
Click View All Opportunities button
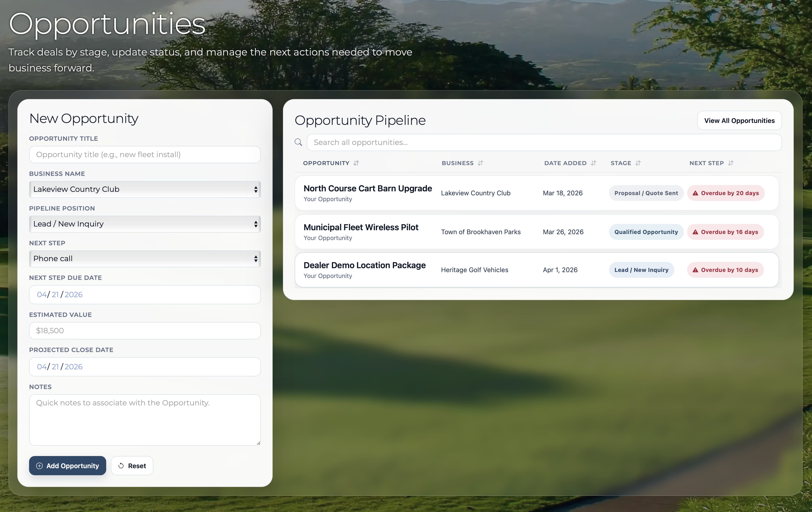[x=739, y=121]
